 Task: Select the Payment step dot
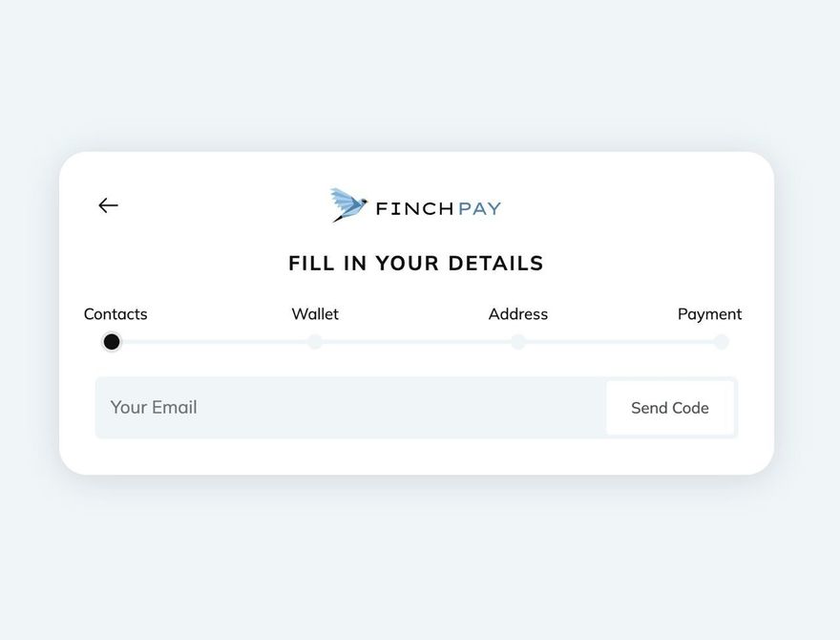pyautogui.click(x=722, y=342)
